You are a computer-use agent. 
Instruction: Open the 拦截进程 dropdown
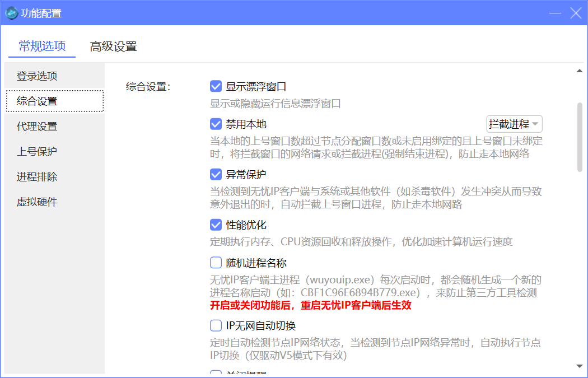514,124
